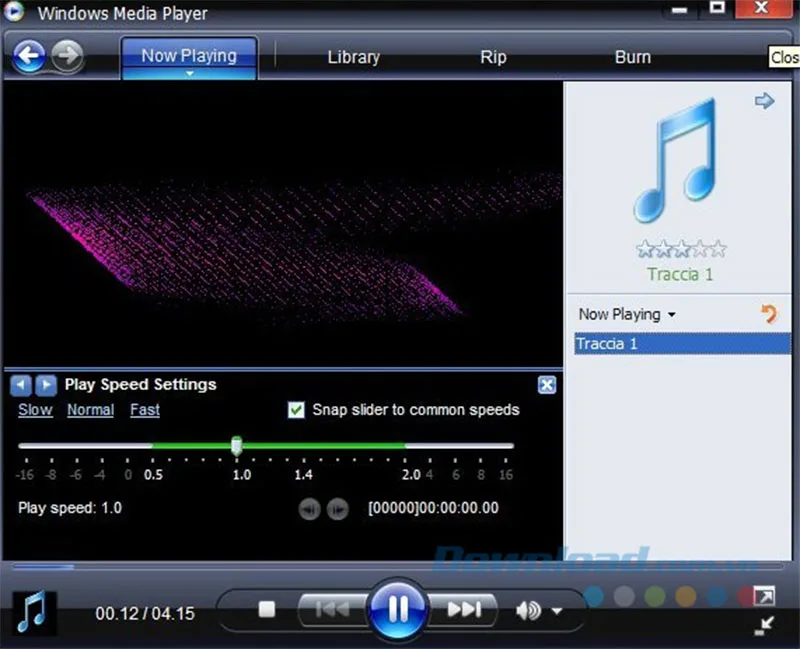Click the blue arrow above the album art

point(764,101)
